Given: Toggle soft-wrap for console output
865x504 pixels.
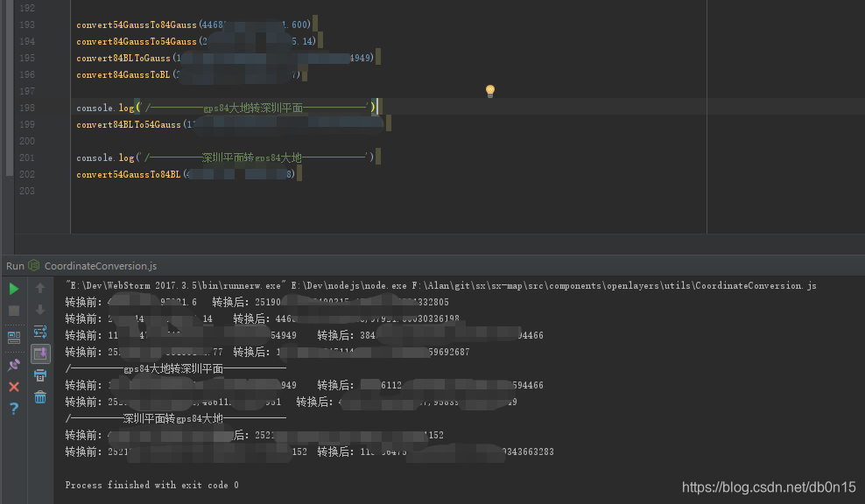Looking at the screenshot, I should click(40, 332).
